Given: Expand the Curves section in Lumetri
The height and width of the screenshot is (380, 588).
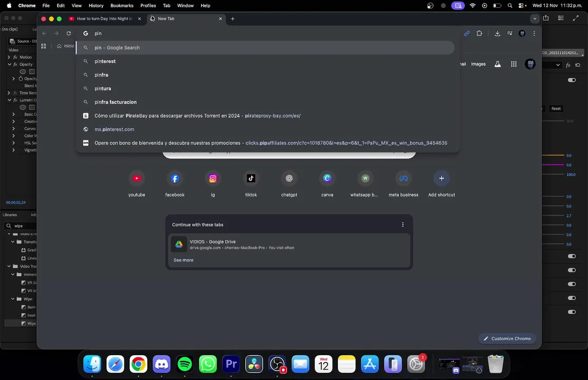Looking at the screenshot, I should (14, 129).
